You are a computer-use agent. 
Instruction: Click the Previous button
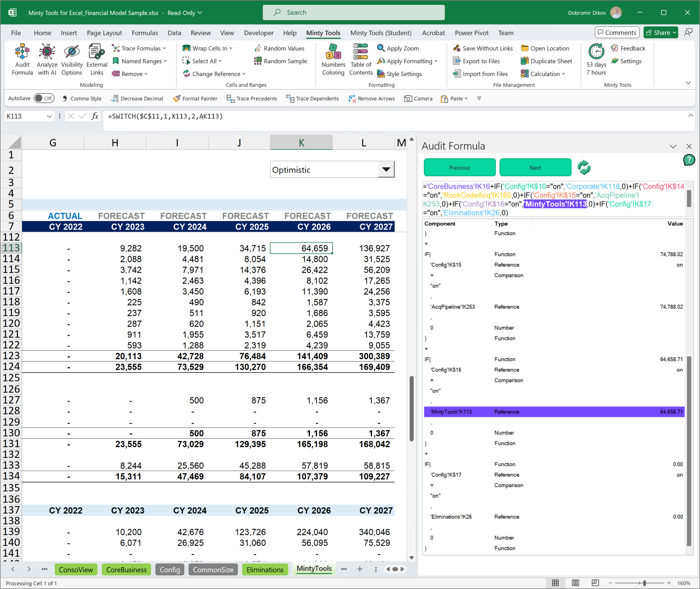tap(459, 168)
